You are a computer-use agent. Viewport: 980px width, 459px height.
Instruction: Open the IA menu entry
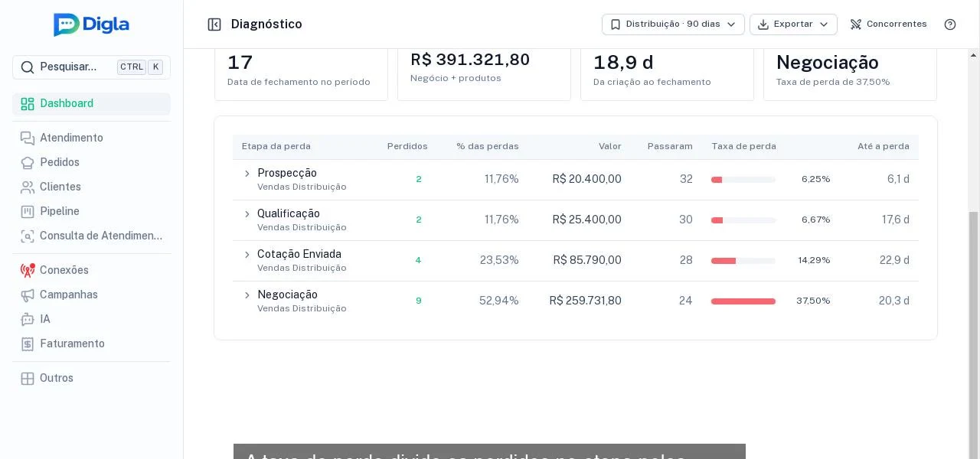tap(91, 320)
